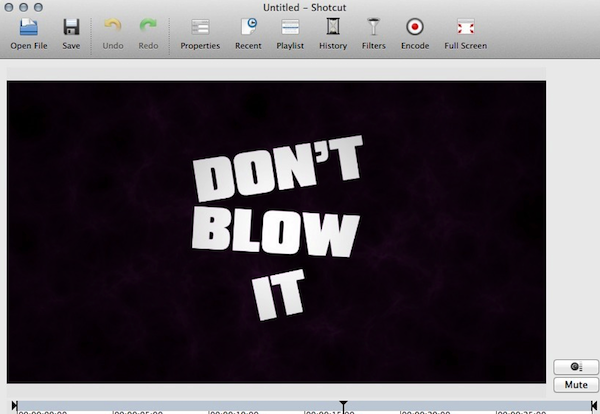Screen dimensions: 600x414
Task: Open the Playlist panel
Action: coord(290,33)
